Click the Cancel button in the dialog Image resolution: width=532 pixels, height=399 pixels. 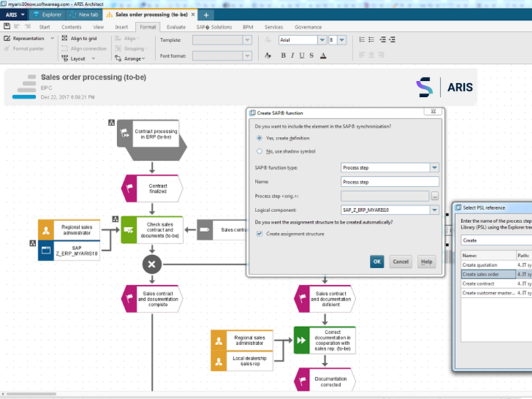click(x=400, y=262)
